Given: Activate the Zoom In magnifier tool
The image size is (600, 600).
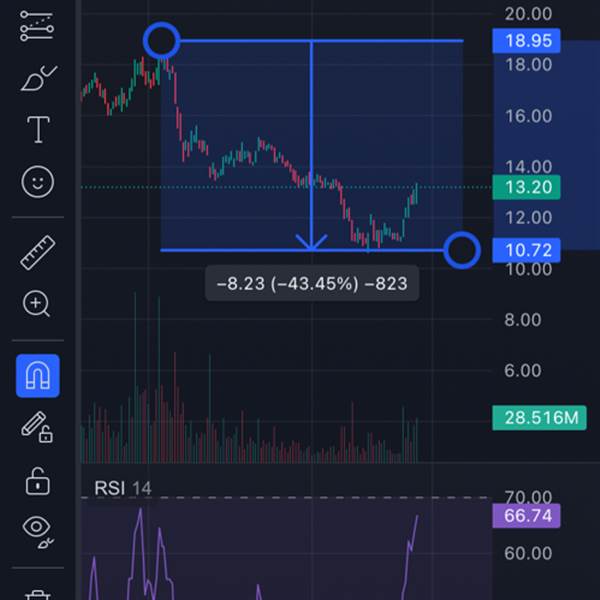Looking at the screenshot, I should [36, 304].
